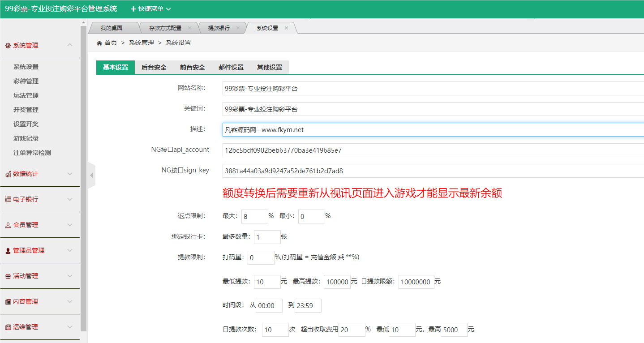
Task: Expand the 运维管理 section chevron
Action: click(x=70, y=327)
